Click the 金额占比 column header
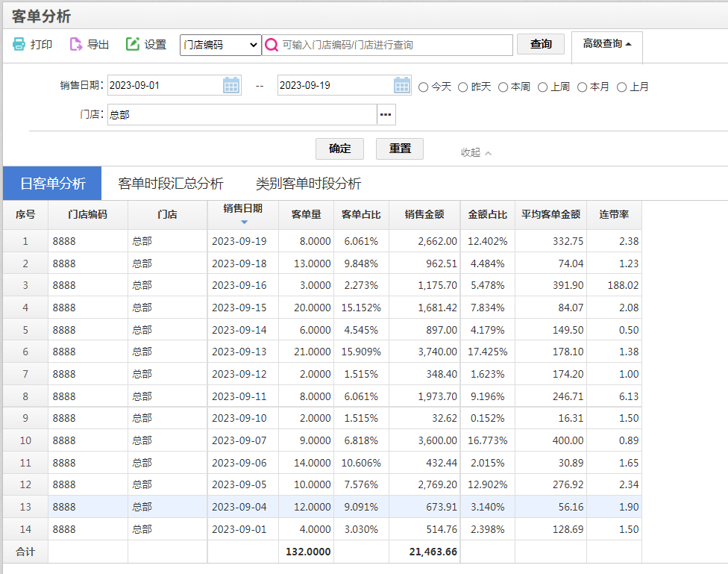This screenshot has height=574, width=728. pyautogui.click(x=488, y=215)
